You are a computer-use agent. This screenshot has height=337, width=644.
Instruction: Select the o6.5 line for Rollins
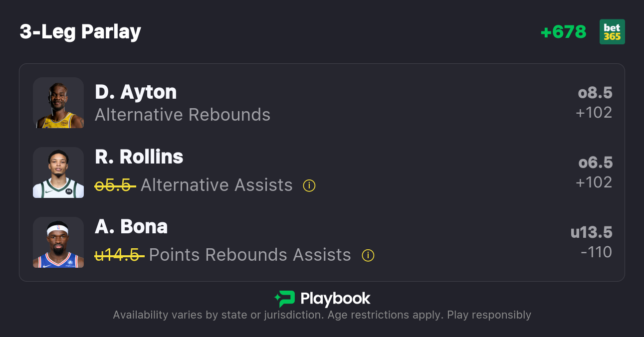(x=595, y=163)
